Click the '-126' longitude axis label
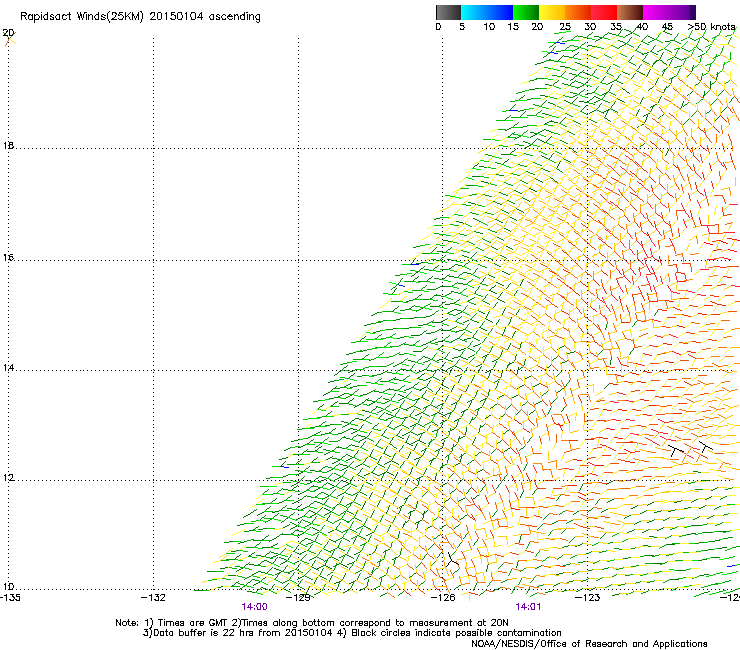Viewport: 740px width, 650px height. pyautogui.click(x=443, y=598)
